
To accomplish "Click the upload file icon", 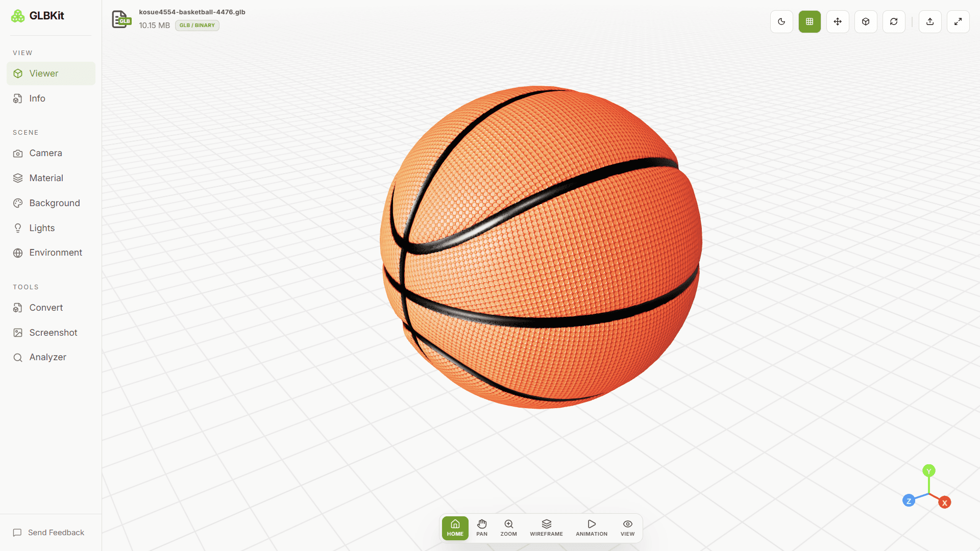I will (x=930, y=21).
